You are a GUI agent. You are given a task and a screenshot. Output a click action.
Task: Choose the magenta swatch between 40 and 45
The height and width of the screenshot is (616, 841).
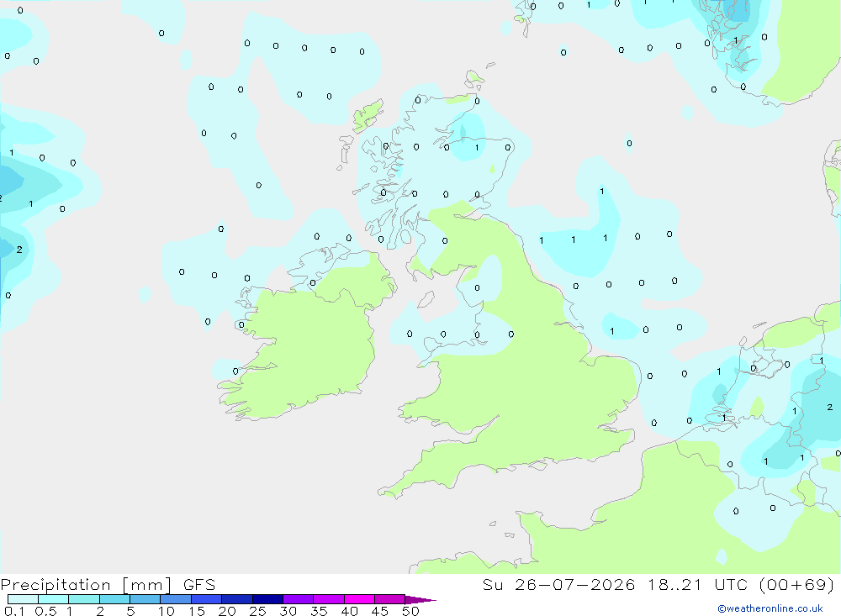coord(359,599)
